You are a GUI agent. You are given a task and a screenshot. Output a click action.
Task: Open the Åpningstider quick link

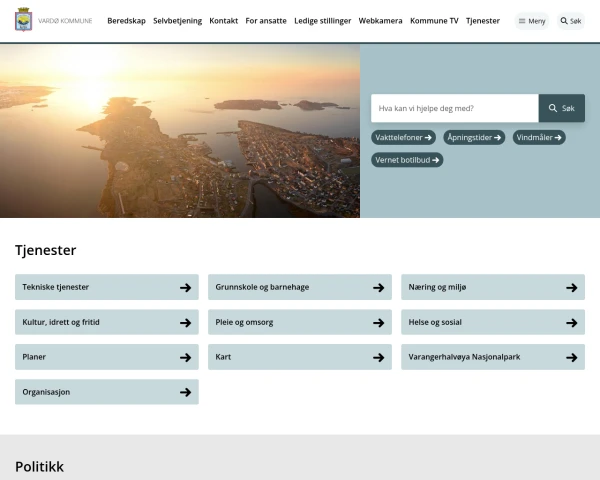click(474, 138)
